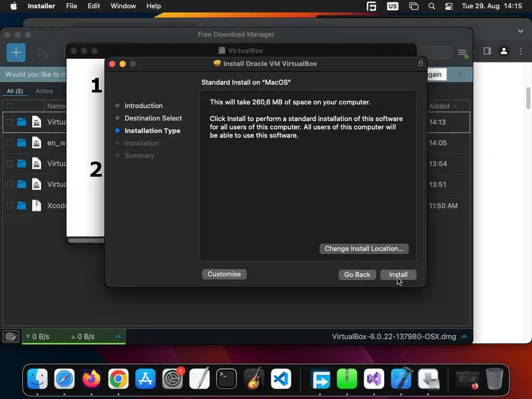Toggle the select-all checkbox in header
532x399 pixels.
(10, 106)
